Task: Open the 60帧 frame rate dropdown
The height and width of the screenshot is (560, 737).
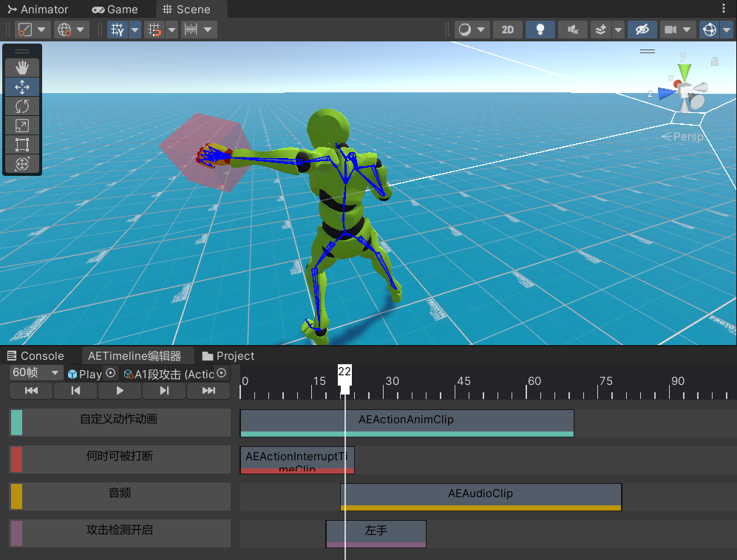Action: pos(35,373)
